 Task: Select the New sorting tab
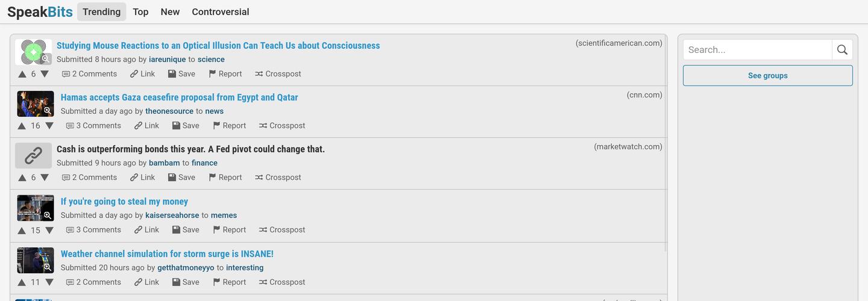[x=170, y=12]
